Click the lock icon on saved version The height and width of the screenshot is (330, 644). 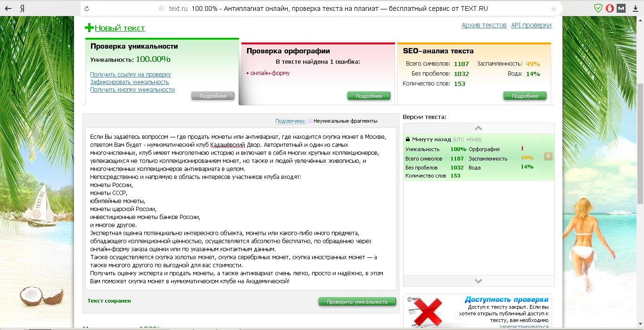coord(407,139)
